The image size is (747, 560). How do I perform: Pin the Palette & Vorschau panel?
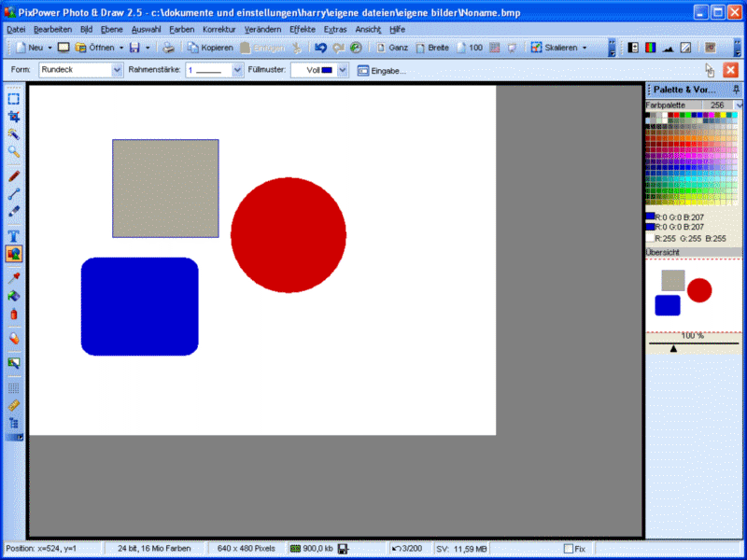tap(736, 90)
